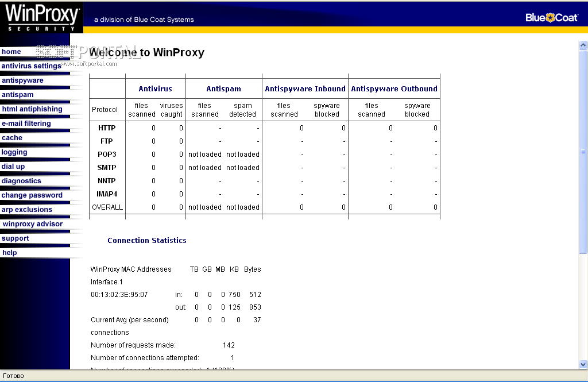Click WinProxy MAC Addresses label

pos(131,269)
